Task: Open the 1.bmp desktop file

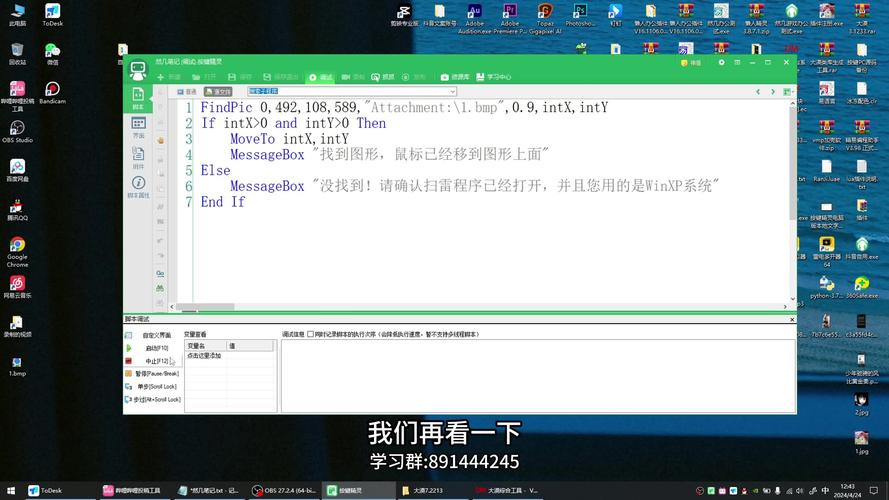Action: pyautogui.click(x=17, y=366)
